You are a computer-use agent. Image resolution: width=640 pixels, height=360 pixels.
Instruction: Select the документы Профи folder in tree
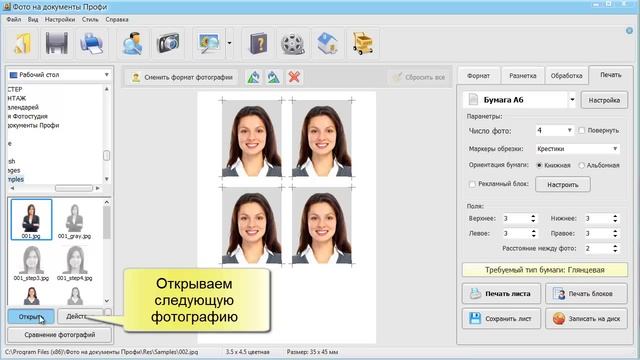coord(33,125)
